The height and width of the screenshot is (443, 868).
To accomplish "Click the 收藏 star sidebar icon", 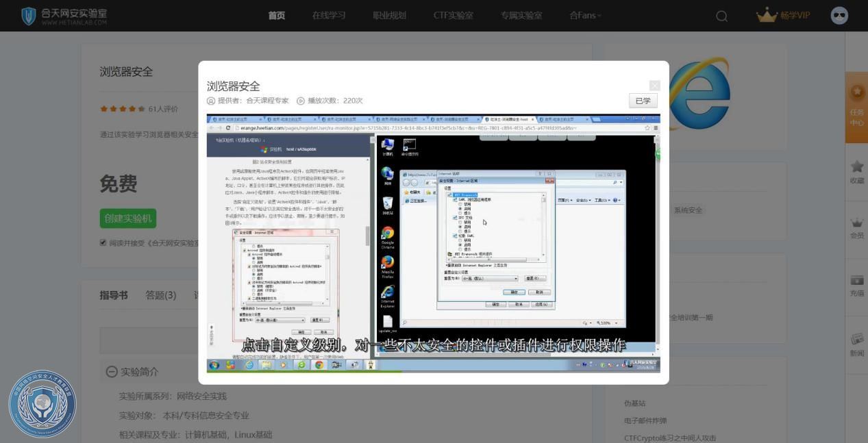I will pyautogui.click(x=856, y=172).
